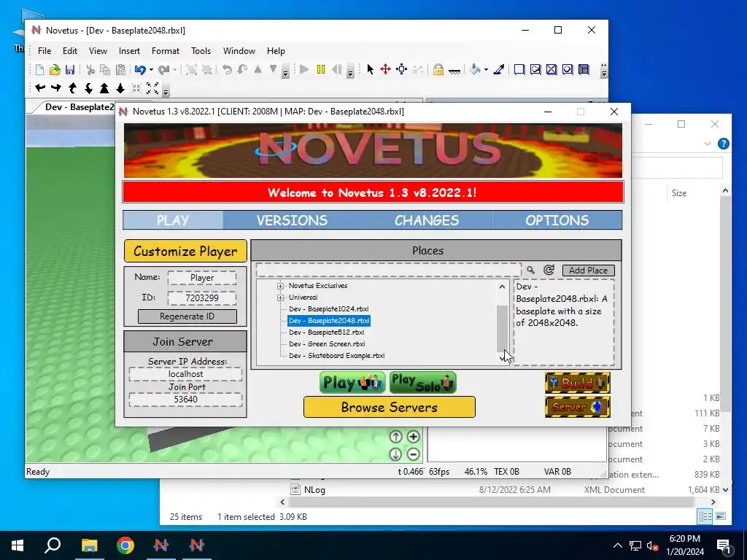This screenshot has width=747, height=560.
Task: Click the Open file folder icon
Action: [55, 70]
